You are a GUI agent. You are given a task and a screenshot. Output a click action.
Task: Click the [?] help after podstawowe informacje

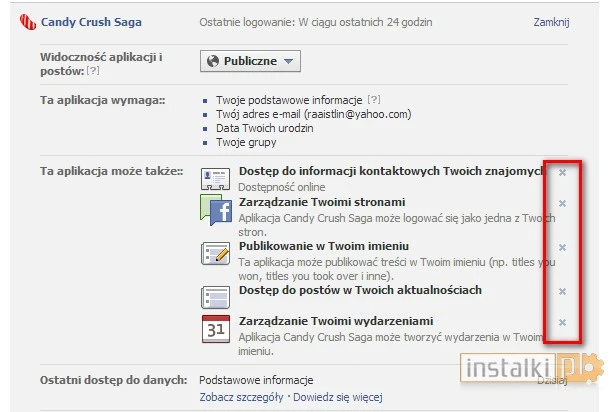374,100
